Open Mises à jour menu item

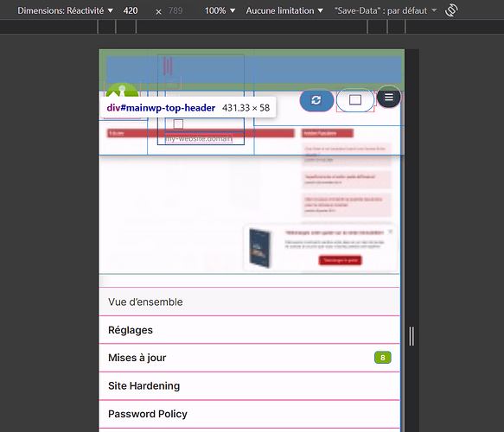(250, 358)
